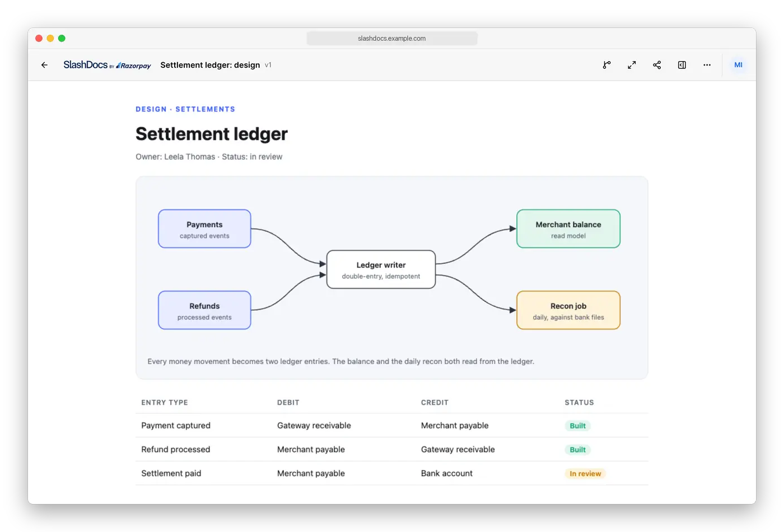This screenshot has width=784, height=532.
Task: Go back with the left arrow
Action: [x=44, y=65]
